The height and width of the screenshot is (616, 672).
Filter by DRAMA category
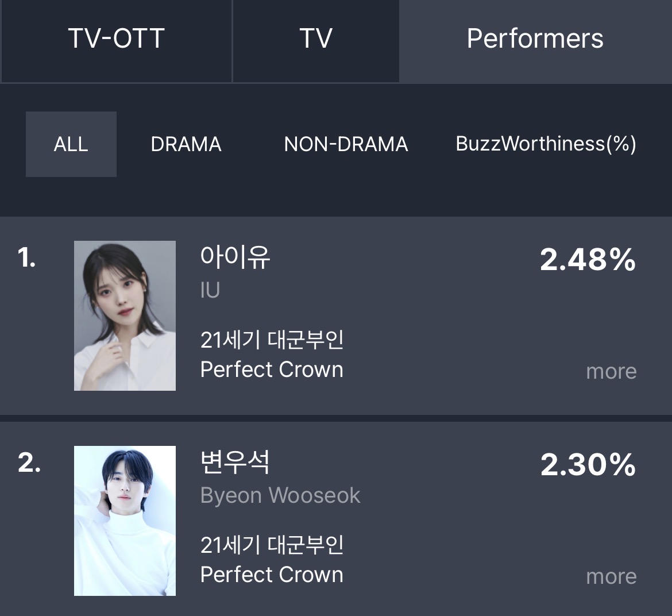[186, 144]
